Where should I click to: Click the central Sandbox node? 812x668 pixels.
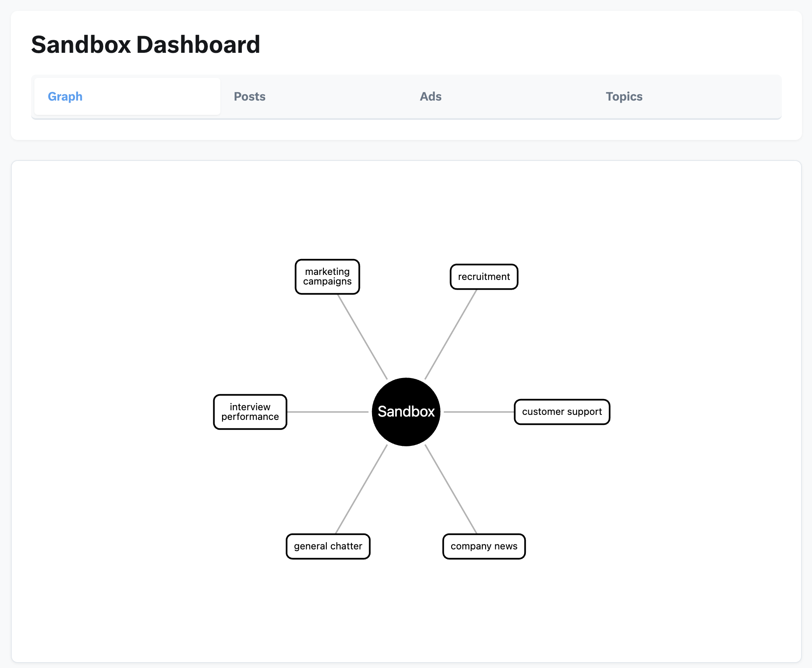(x=406, y=412)
